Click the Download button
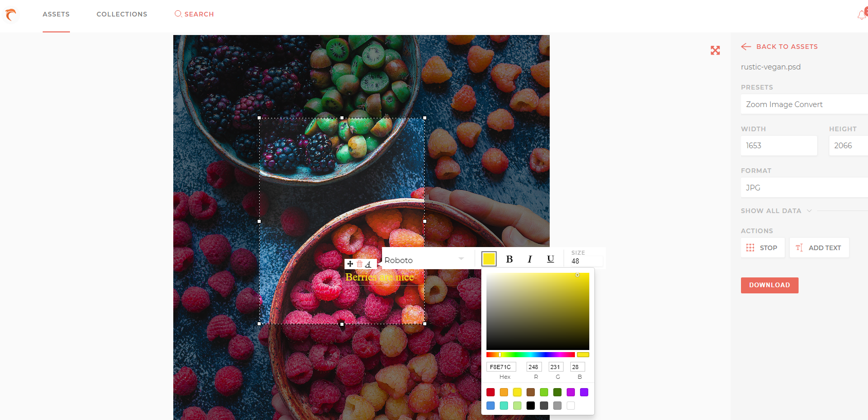Image resolution: width=868 pixels, height=420 pixels. coord(769,285)
